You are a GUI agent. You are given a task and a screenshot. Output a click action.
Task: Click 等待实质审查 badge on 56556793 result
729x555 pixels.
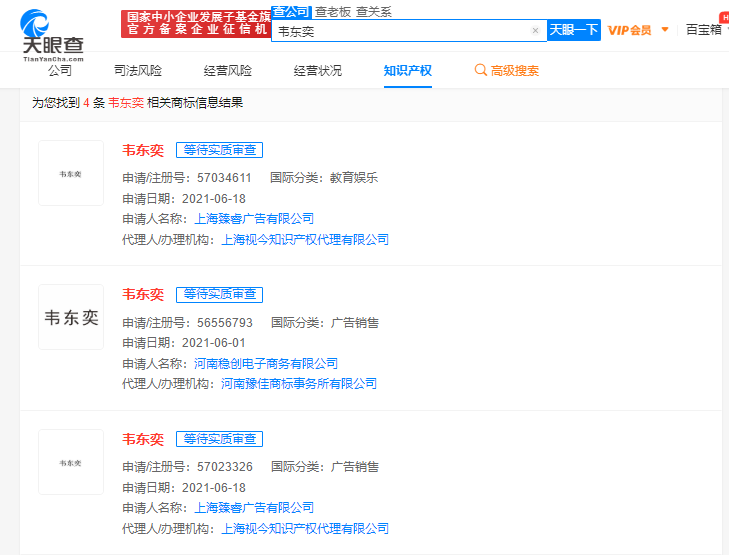[219, 294]
